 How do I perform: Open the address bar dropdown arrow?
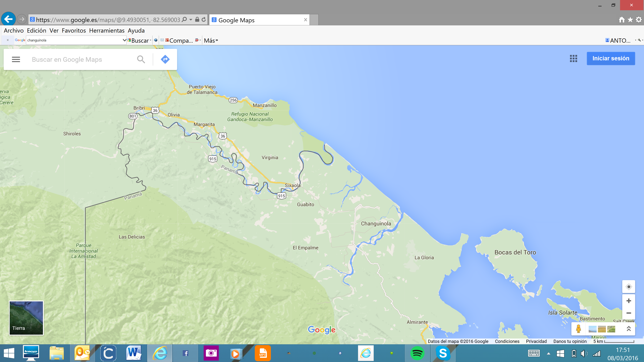coord(191,20)
